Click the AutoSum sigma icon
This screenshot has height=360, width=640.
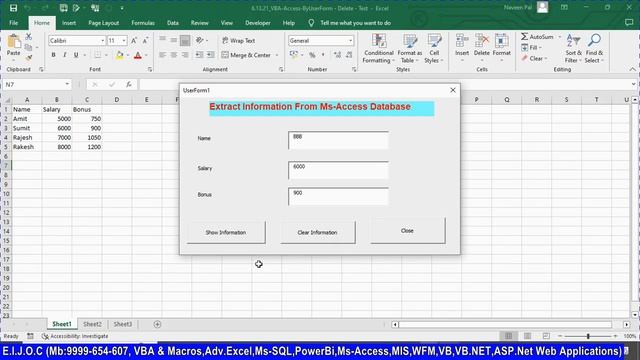coord(524,37)
